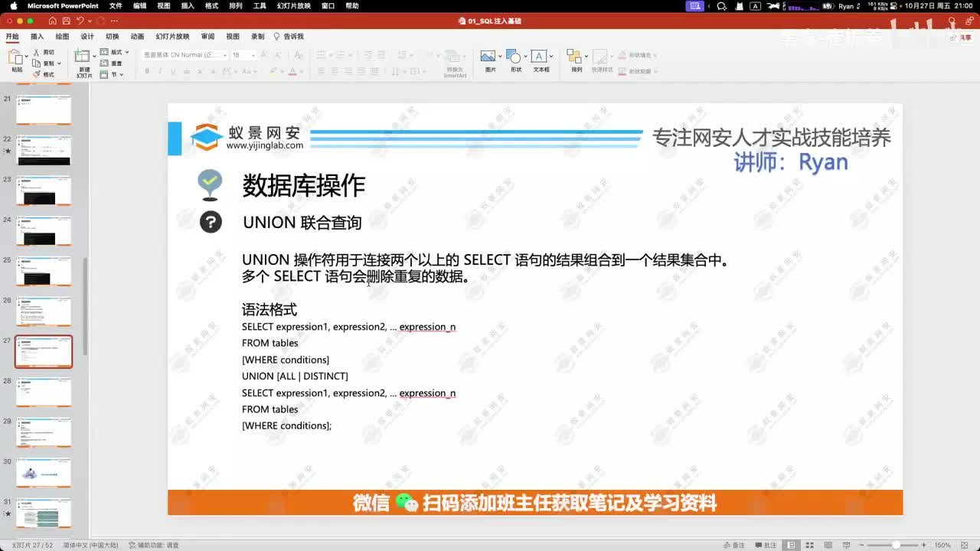The height and width of the screenshot is (551, 980).
Task: Switch to the Draw ribbon tab
Action: click(62, 36)
